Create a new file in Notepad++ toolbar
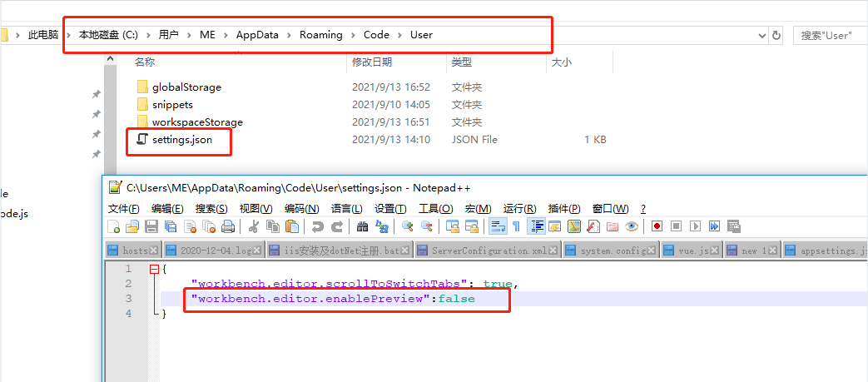The height and width of the screenshot is (382, 868). 113,226
